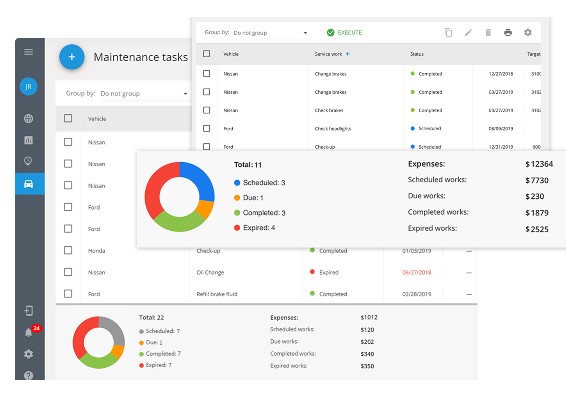The width and height of the screenshot is (566, 399).
Task: Open the hamburger menu in the sidebar
Action: point(29,52)
